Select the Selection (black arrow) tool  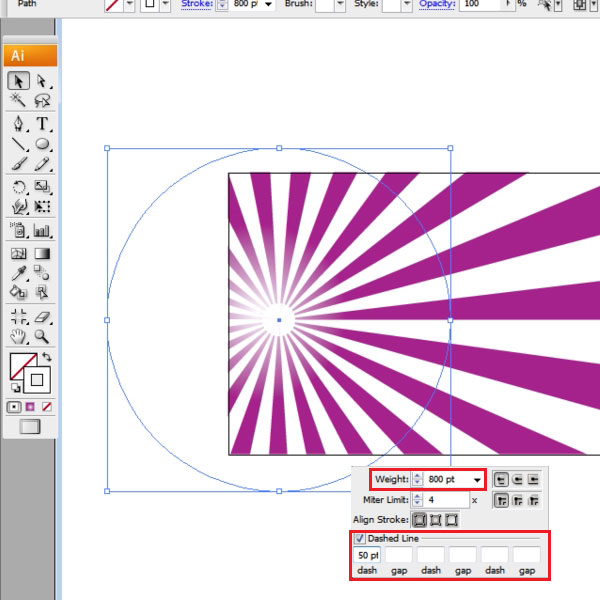(x=18, y=81)
